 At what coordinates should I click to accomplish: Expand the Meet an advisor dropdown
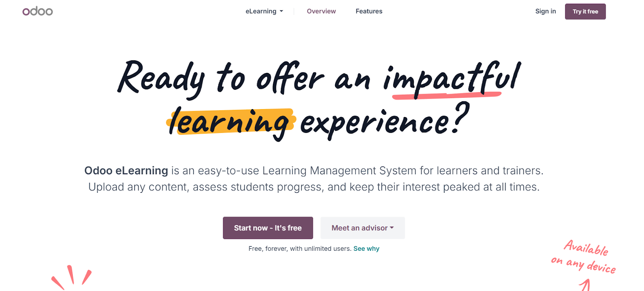point(362,228)
